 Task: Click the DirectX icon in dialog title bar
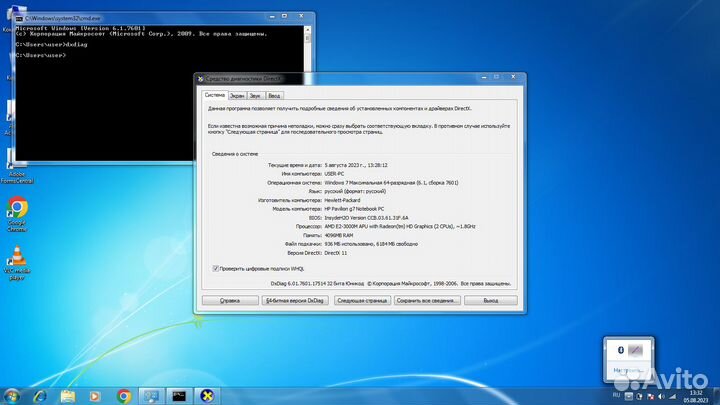coord(200,79)
